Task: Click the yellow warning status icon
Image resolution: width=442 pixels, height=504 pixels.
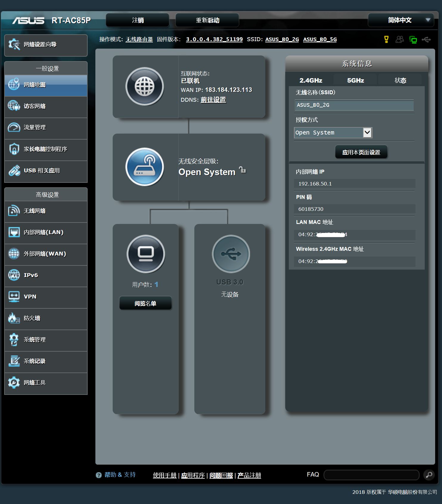Action: (386, 39)
